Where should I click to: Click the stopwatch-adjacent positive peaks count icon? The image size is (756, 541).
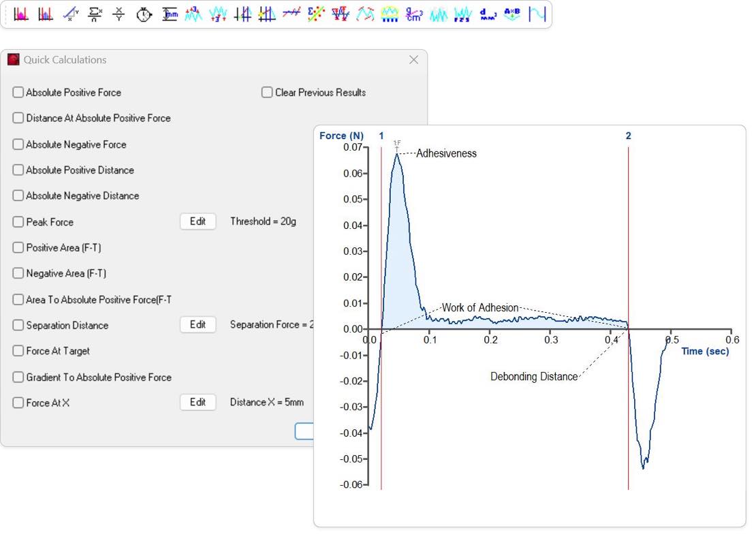193,14
